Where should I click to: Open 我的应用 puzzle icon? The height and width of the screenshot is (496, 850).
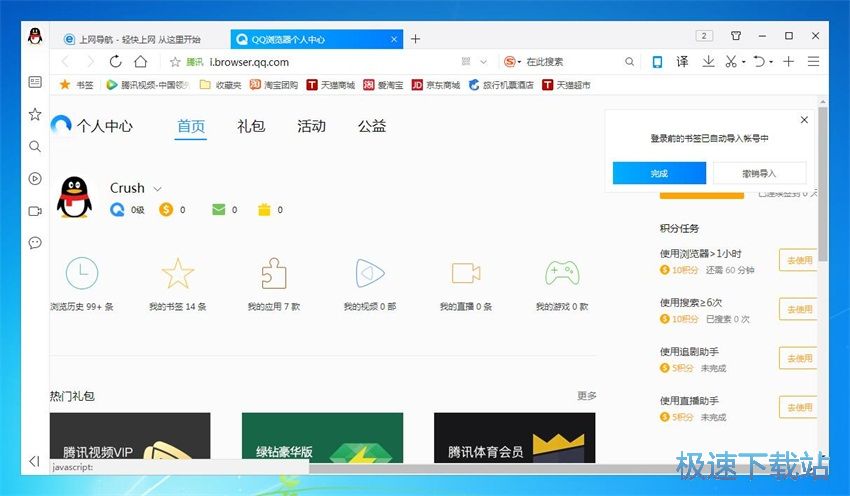274,273
